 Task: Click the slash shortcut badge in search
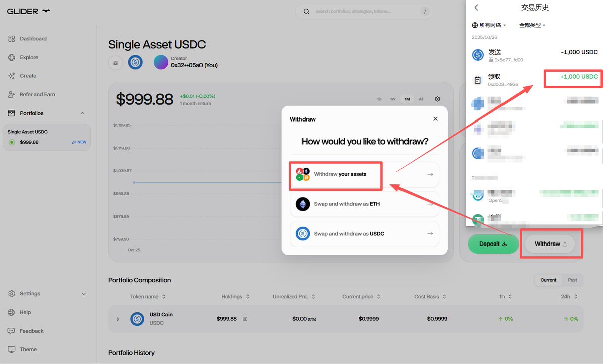coord(425,11)
